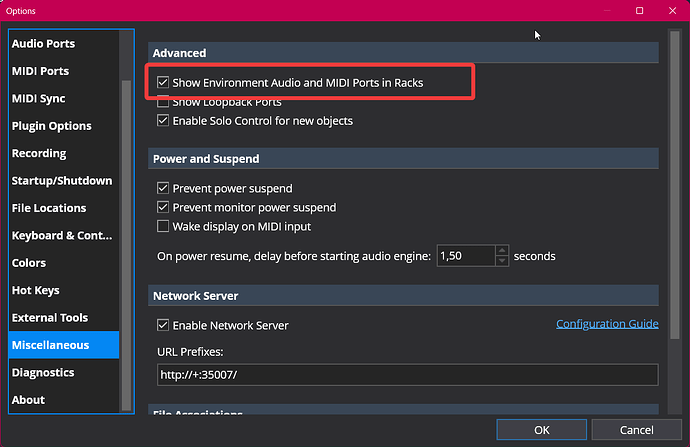Screen dimensions: 690x447
Task: Enable the Show Loopback Ports checkbox
Action: point(163,102)
